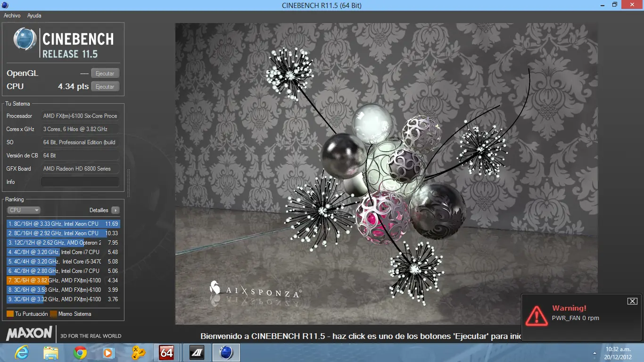Click the GFX Board value AMD Radeon HD 6800
The image size is (644, 362).
click(80, 169)
